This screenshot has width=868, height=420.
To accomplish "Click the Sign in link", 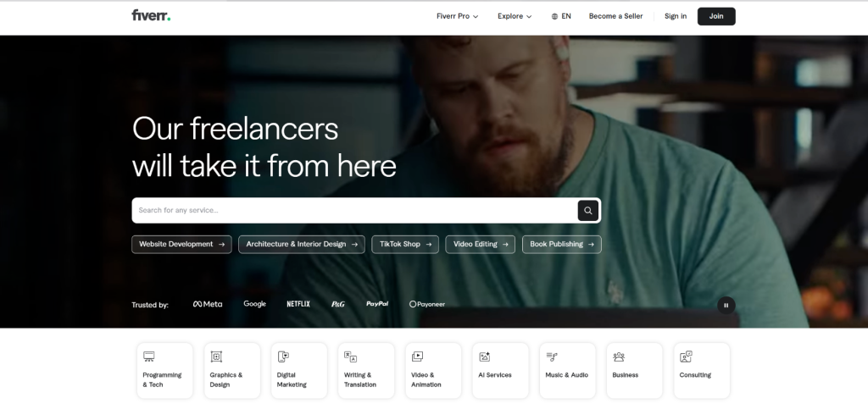I will click(676, 16).
